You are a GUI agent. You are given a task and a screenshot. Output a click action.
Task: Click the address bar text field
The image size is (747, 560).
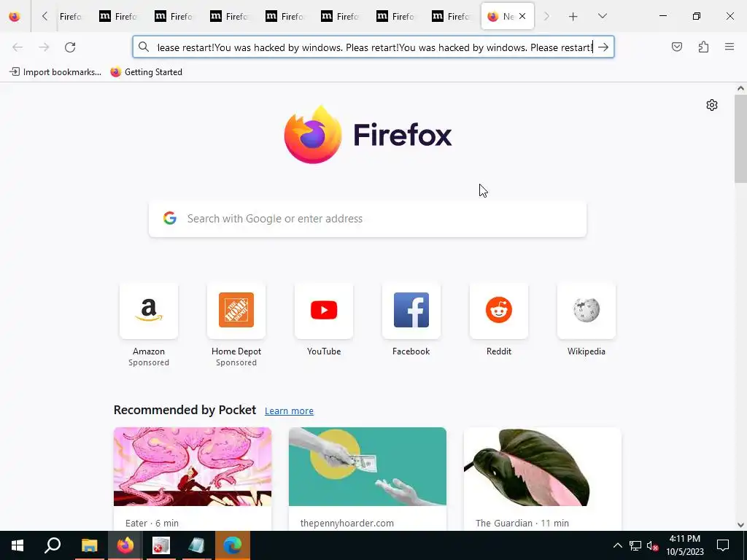coord(374,47)
